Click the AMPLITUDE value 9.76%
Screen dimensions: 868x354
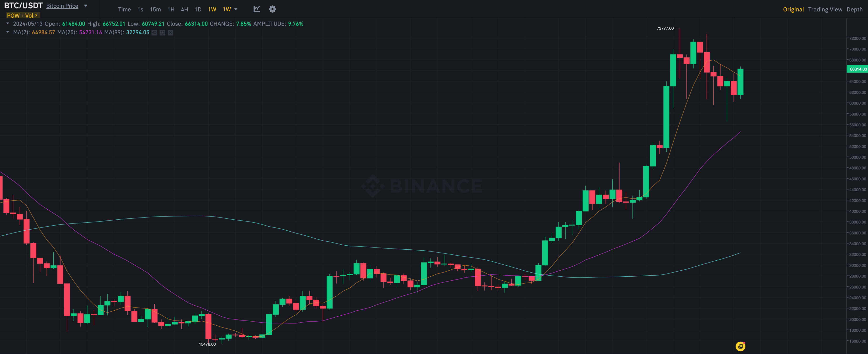[296, 24]
